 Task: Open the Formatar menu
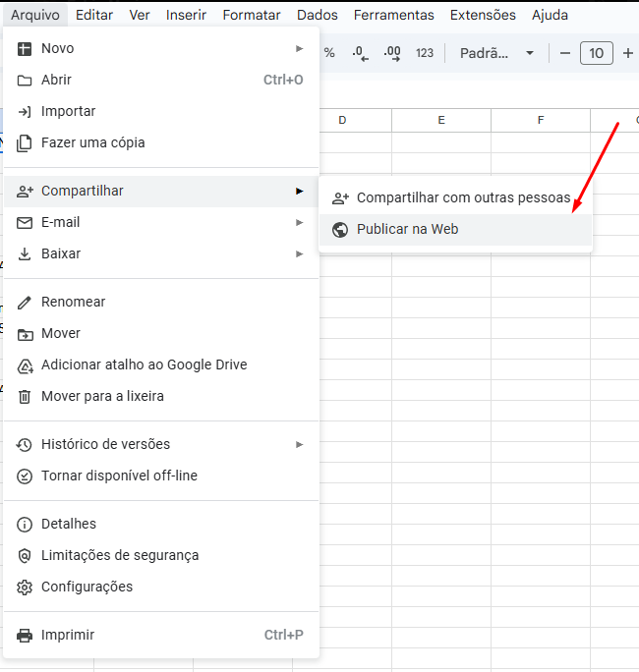pos(252,15)
